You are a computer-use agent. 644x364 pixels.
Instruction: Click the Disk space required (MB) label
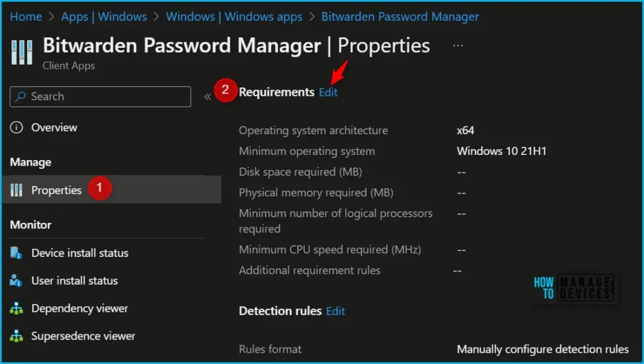pos(300,171)
